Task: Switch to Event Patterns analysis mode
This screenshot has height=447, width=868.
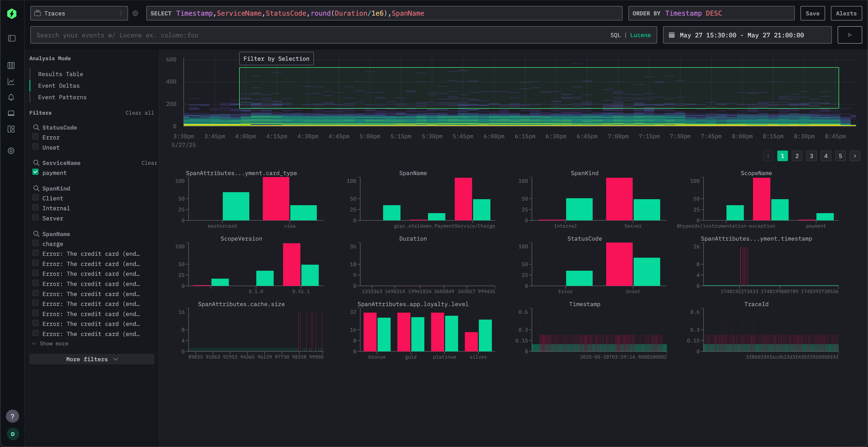Action: point(62,97)
